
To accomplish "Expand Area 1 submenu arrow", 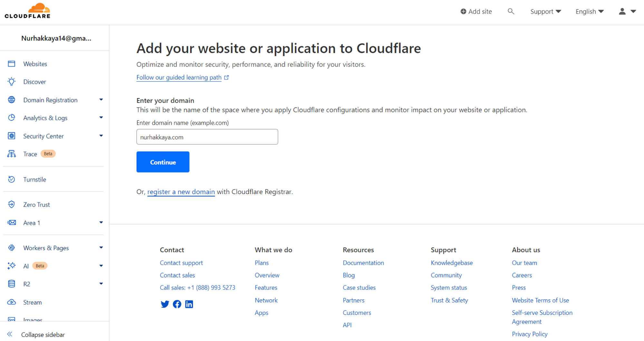I will click(x=101, y=223).
